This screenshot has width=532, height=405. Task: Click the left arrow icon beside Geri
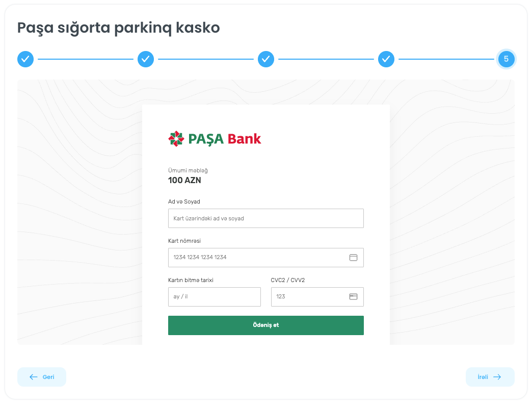[x=34, y=377]
